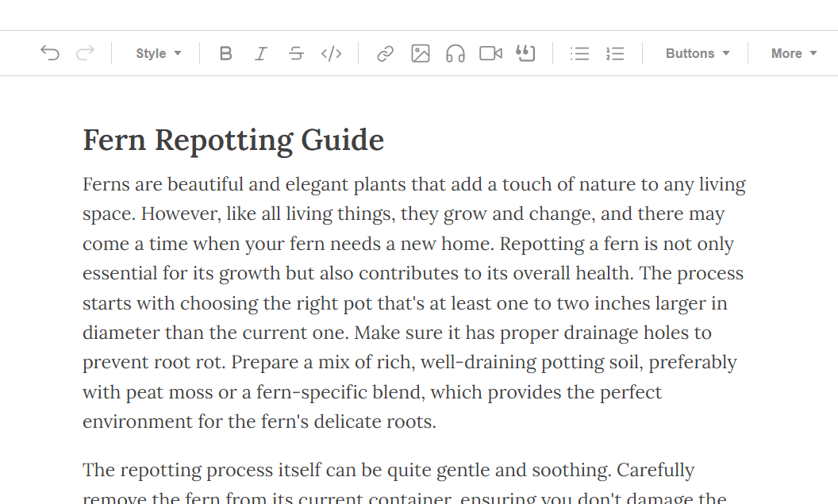Insert a hyperlink with link icon
Viewport: 838px width, 504px height.
coord(385,53)
